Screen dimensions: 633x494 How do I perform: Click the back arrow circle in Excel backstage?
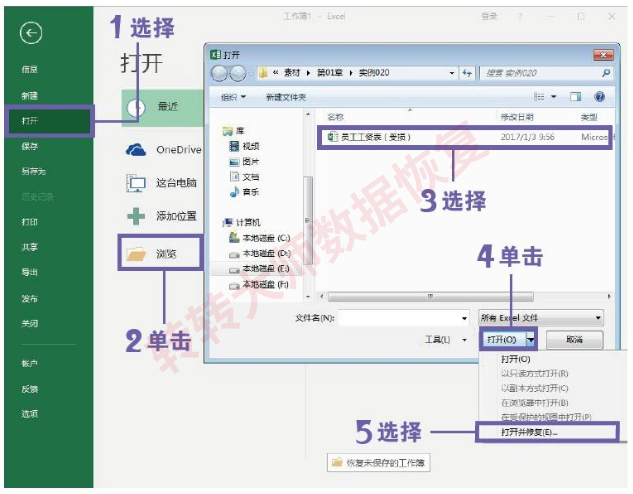click(x=31, y=33)
